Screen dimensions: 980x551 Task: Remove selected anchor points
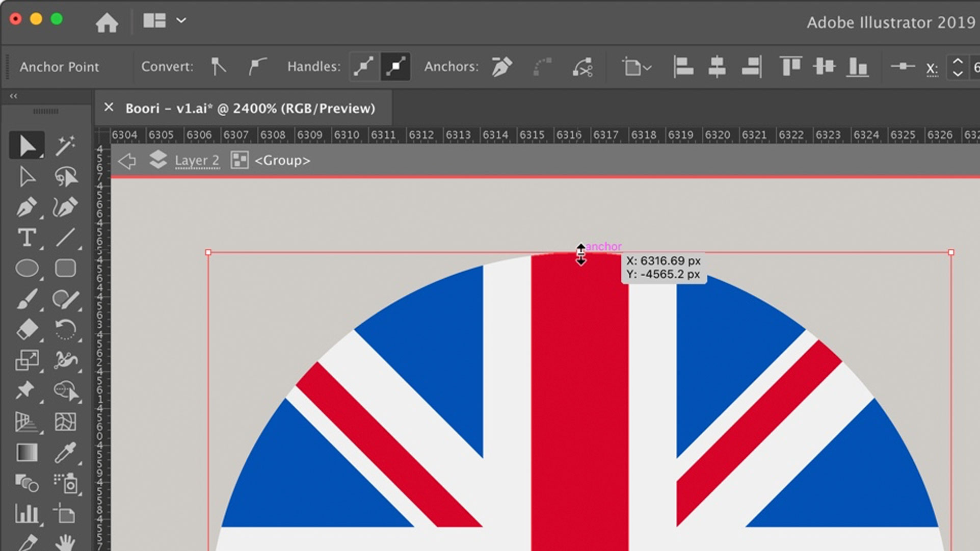pyautogui.click(x=502, y=67)
